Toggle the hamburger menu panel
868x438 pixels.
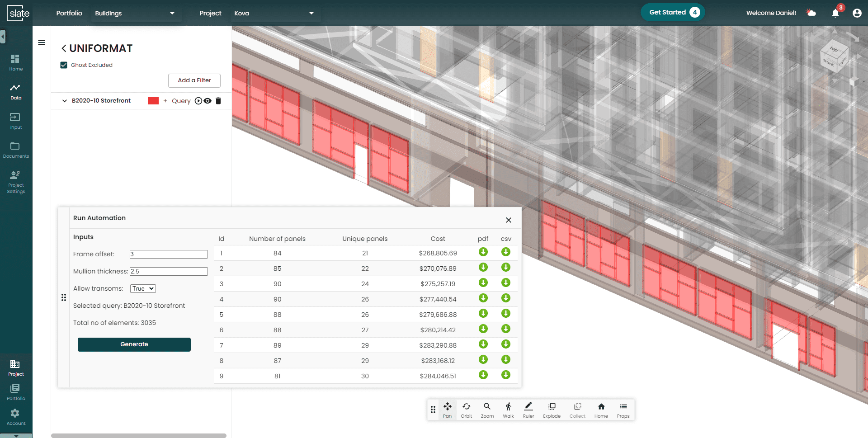tap(42, 42)
